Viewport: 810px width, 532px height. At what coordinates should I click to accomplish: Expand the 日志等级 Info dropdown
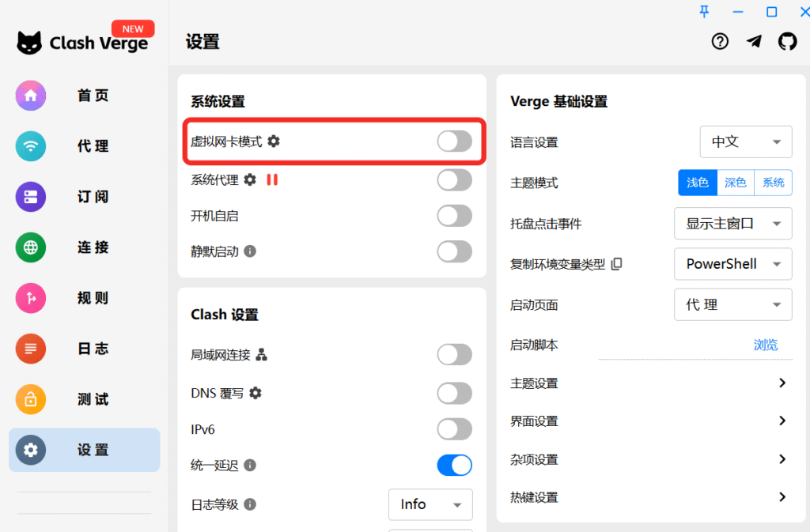click(430, 504)
